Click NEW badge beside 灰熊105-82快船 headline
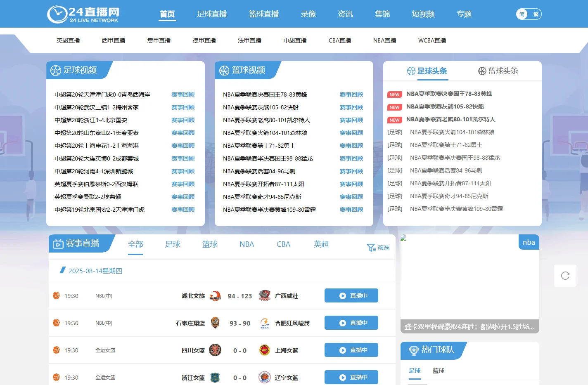588x385 pixels. pos(394,107)
